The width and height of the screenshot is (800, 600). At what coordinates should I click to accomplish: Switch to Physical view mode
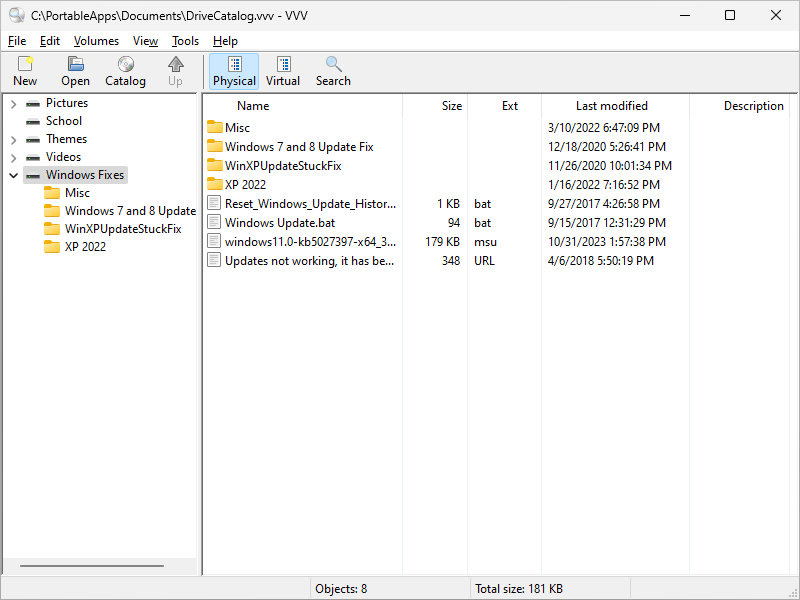pyautogui.click(x=234, y=71)
